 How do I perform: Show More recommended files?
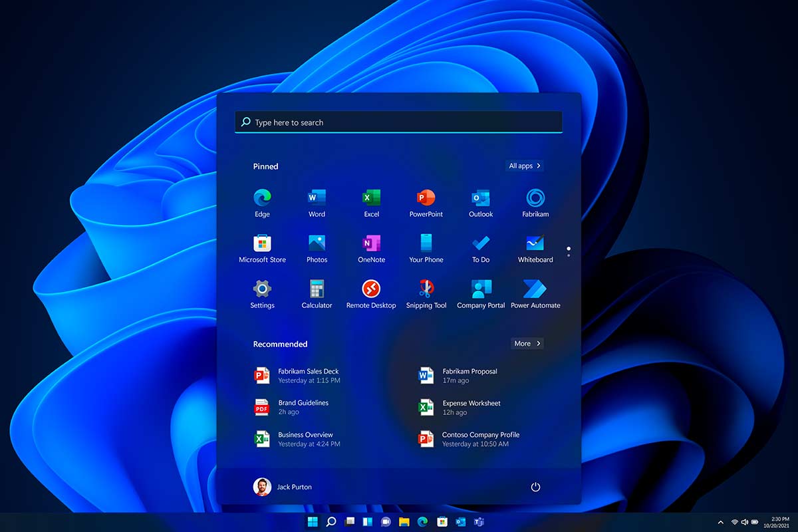tap(526, 343)
